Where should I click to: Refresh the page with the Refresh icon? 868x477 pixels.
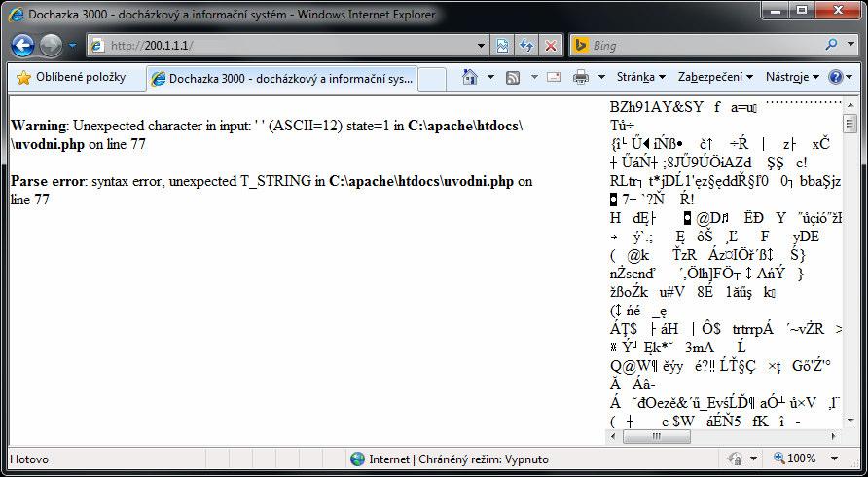[526, 46]
